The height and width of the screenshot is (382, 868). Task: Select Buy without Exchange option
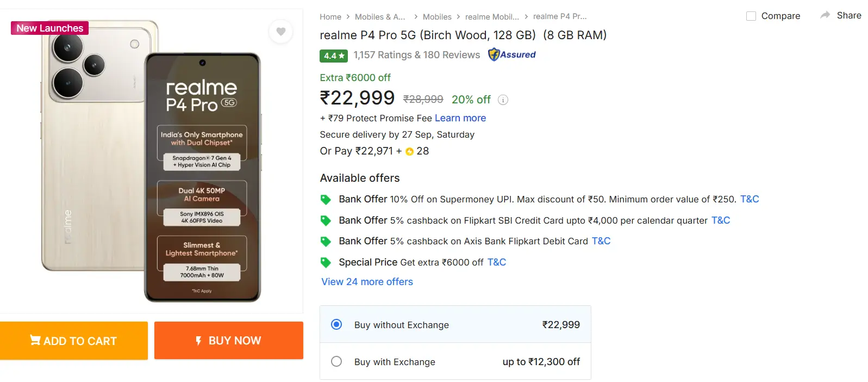click(x=337, y=324)
